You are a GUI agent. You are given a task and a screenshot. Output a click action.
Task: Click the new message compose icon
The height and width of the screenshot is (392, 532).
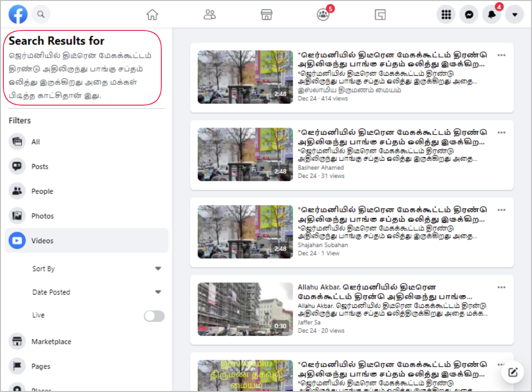(512, 372)
